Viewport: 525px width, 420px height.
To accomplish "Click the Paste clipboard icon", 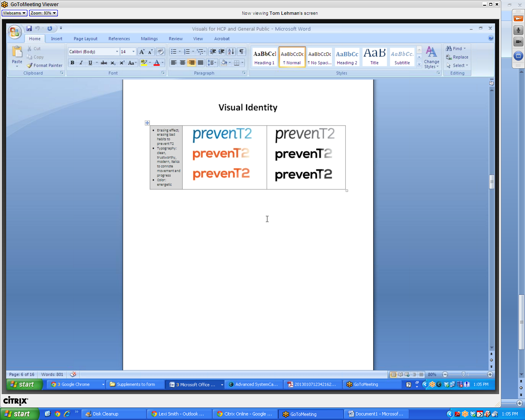I will 17,52.
